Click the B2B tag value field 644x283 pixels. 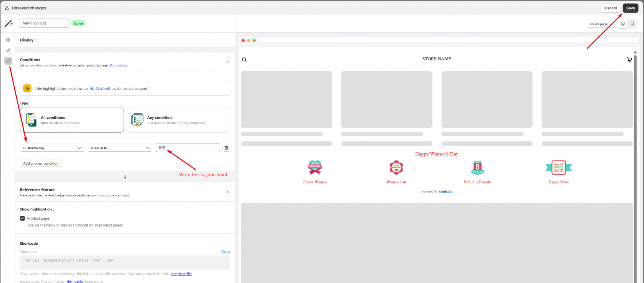click(x=188, y=148)
